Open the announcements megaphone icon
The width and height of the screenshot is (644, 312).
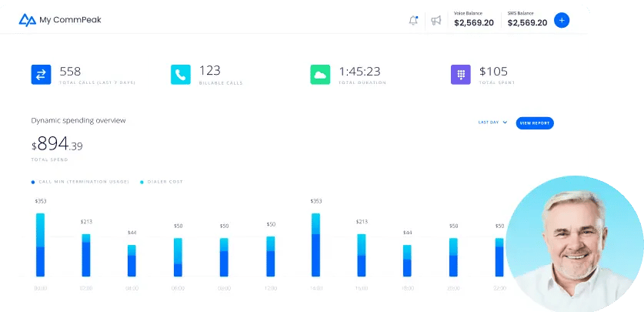[x=435, y=20]
